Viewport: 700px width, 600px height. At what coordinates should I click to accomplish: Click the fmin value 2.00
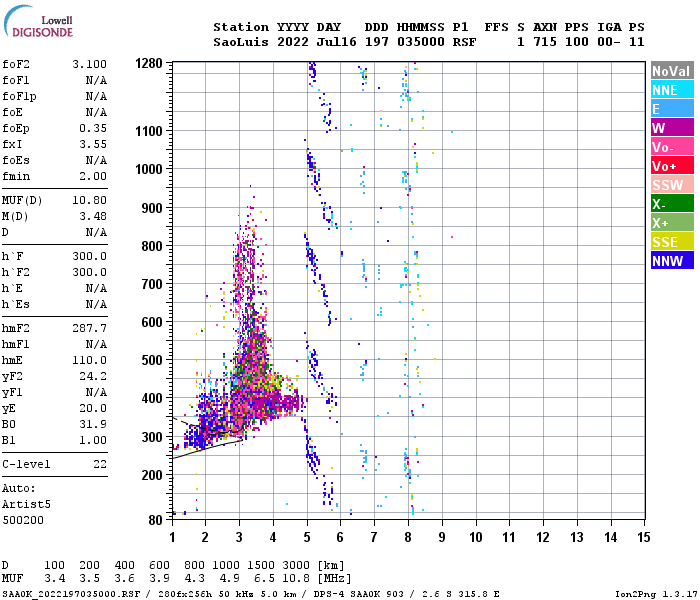coord(93,176)
